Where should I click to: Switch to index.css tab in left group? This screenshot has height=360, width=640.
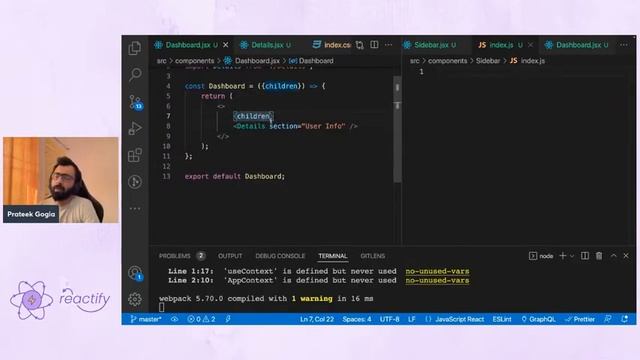(331, 45)
